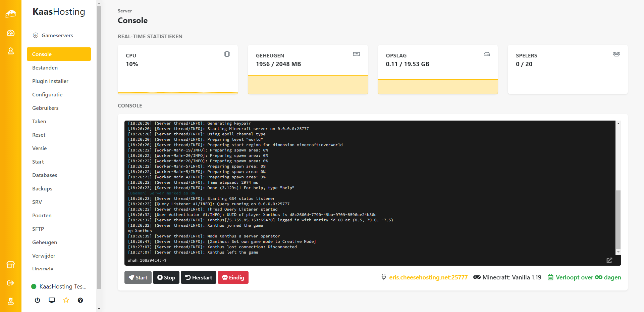Select Plugin installer in sidebar
The image size is (644, 312).
tap(50, 81)
